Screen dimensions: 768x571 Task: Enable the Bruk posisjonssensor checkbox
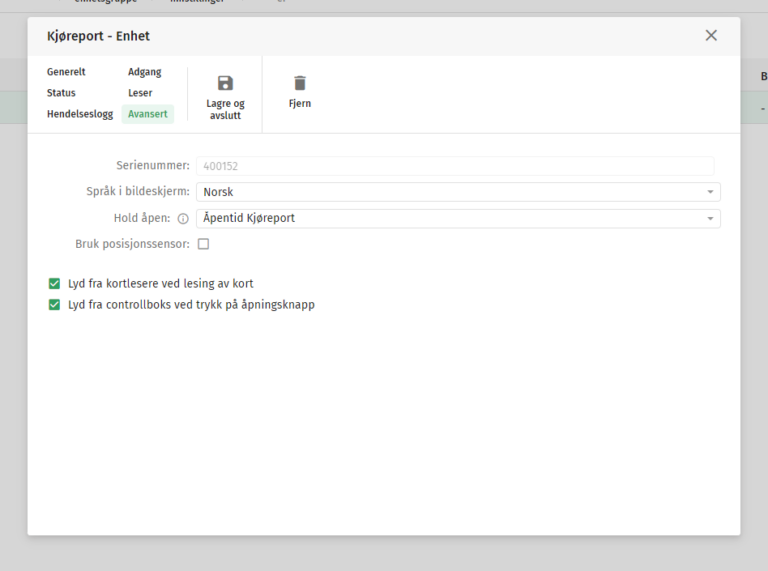point(203,244)
